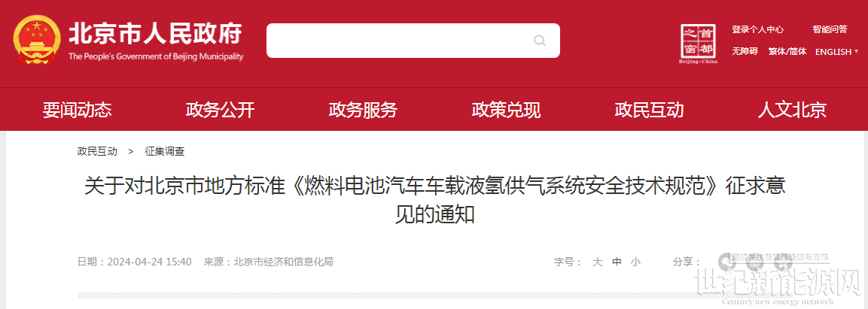Click the search magnifier icon
Viewport: 868px width, 309px height.
[x=539, y=41]
